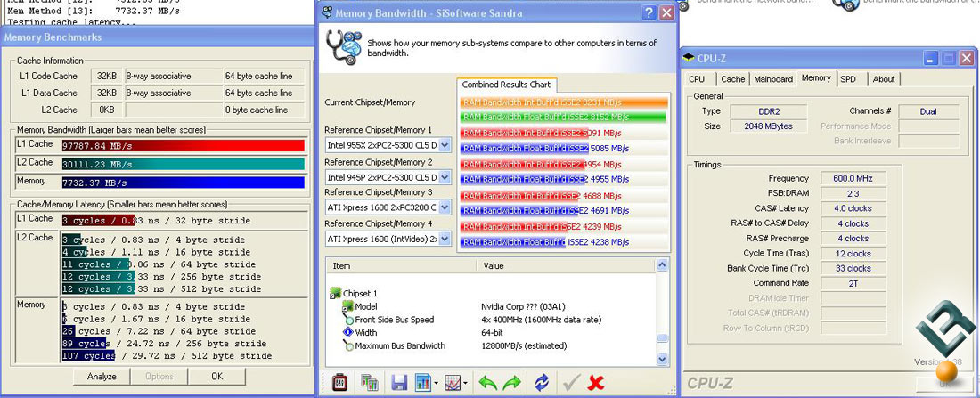This screenshot has width=980, height=398.
Task: Click the Value column header
Action: click(x=567, y=265)
